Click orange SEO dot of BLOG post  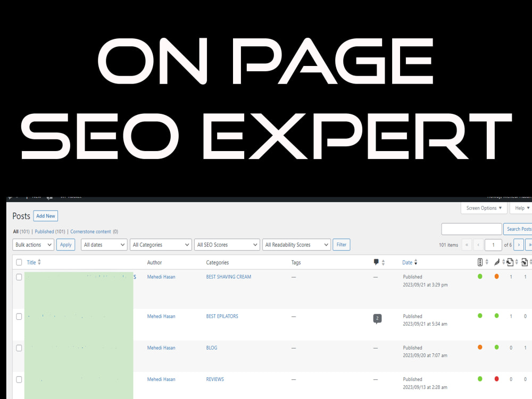pos(480,347)
